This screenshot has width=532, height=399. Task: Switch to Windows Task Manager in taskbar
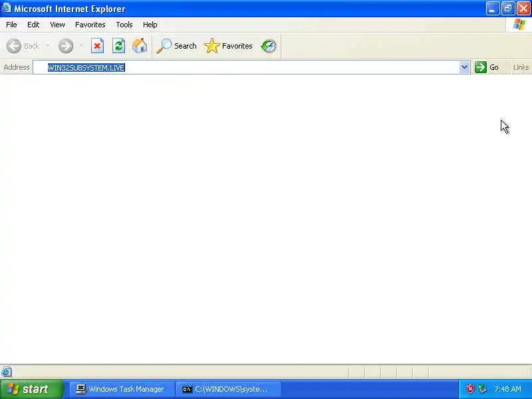120,389
